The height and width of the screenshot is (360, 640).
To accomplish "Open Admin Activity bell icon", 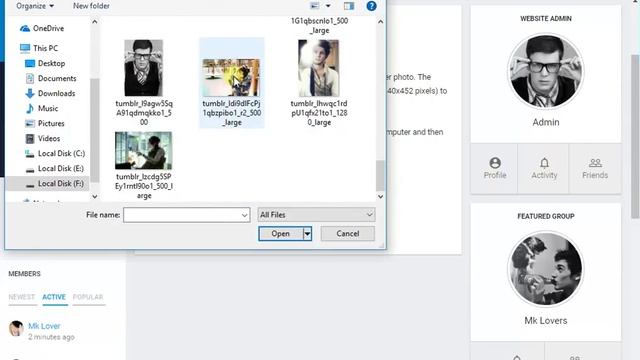I will (544, 168).
